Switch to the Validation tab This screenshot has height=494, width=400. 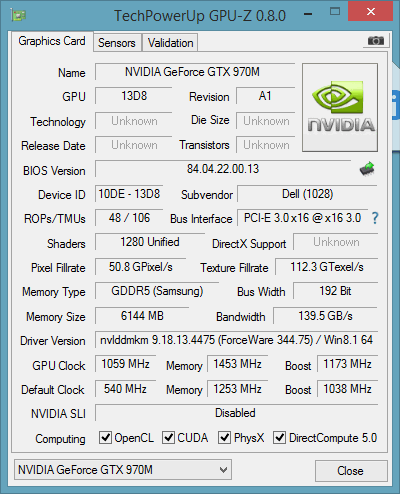170,43
